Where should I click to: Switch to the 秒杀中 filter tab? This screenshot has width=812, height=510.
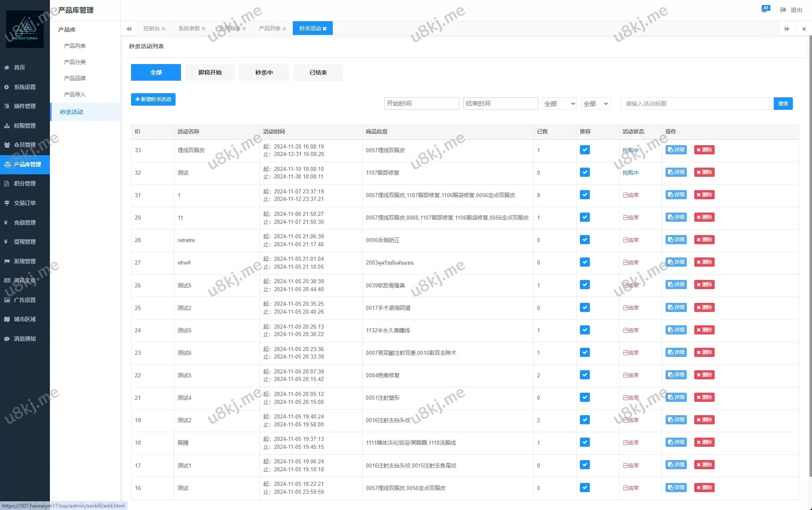(x=264, y=72)
